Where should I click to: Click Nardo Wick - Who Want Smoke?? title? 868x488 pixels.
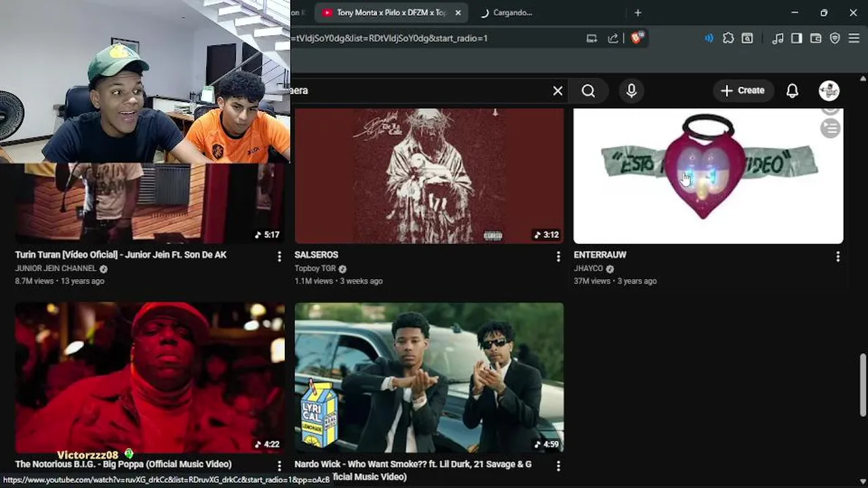(413, 470)
